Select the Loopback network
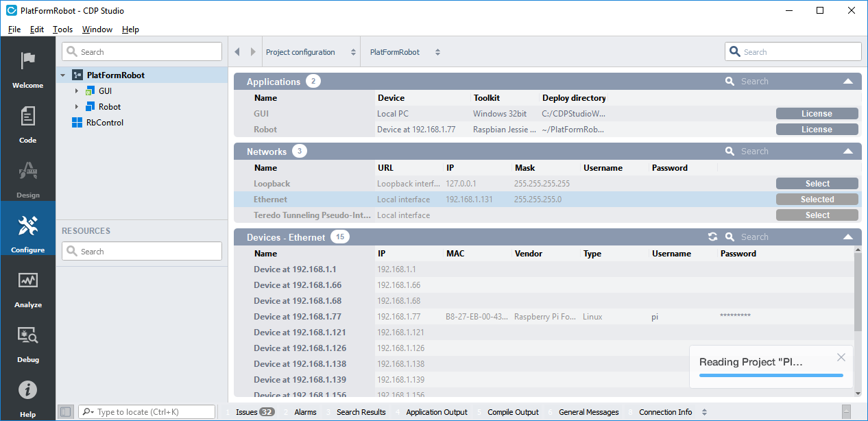 (817, 184)
